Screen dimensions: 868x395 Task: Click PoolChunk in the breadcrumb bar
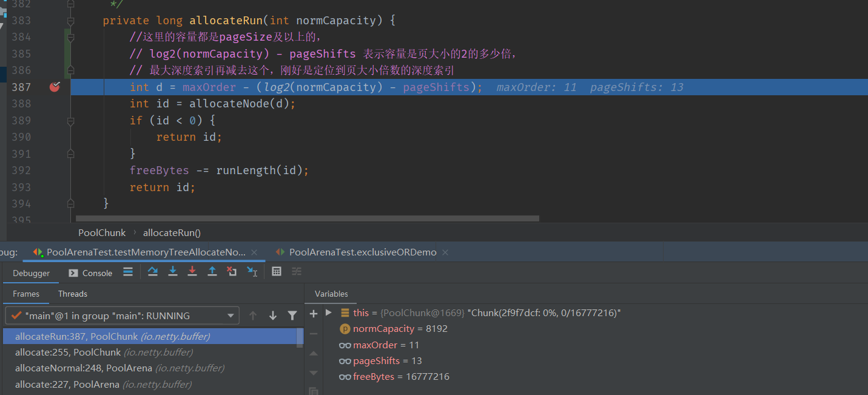point(102,232)
